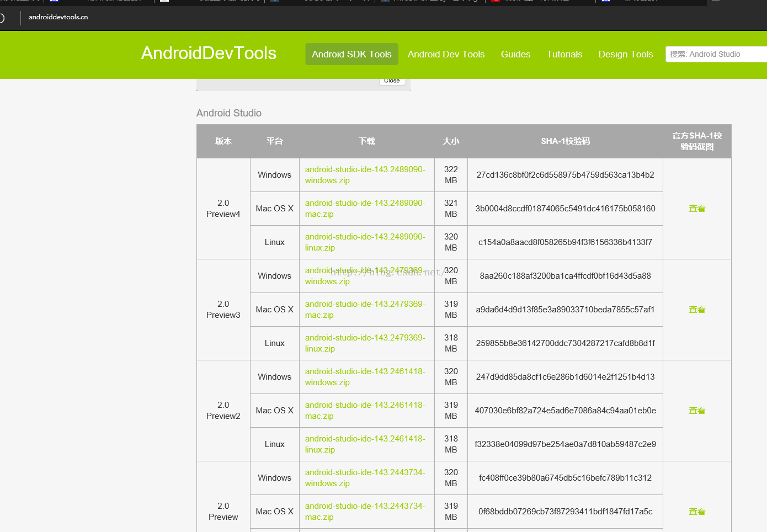Click the AndroidDevTools site logo

tap(209, 53)
